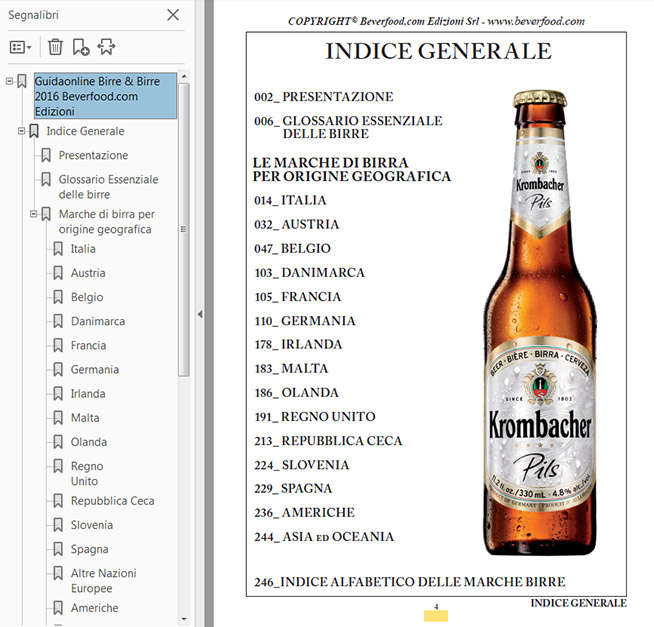The width and height of the screenshot is (654, 627).
Task: Select the Malta bookmark
Action: [85, 418]
